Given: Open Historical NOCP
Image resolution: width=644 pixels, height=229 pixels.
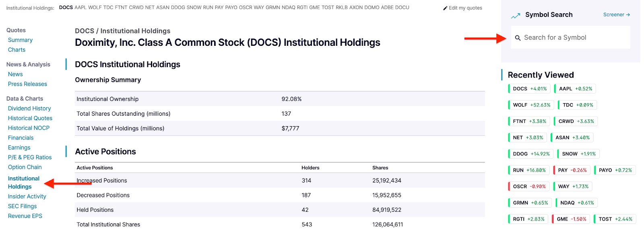Looking at the screenshot, I should (x=29, y=128).
